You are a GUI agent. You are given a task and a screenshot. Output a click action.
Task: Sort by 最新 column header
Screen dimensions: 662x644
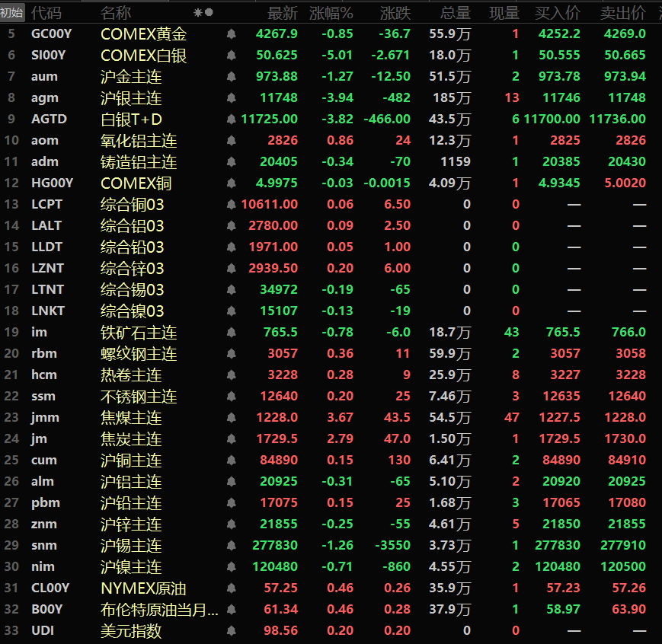pyautogui.click(x=283, y=13)
